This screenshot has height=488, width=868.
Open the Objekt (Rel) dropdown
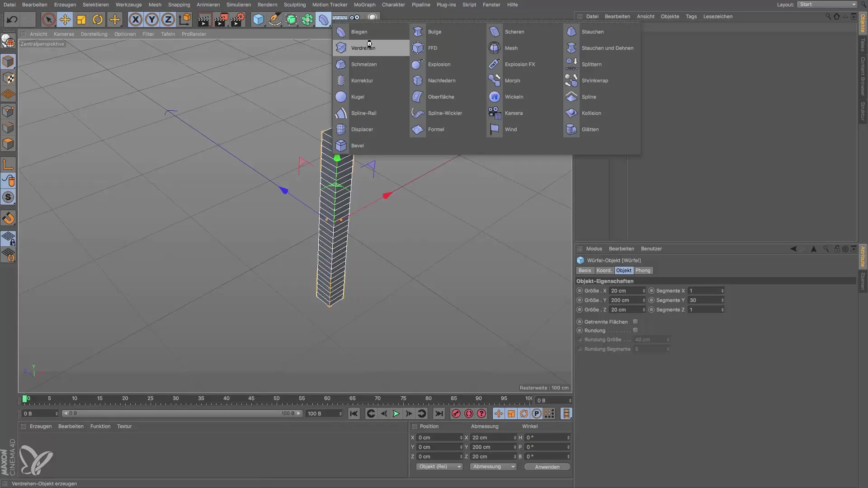[439, 467]
